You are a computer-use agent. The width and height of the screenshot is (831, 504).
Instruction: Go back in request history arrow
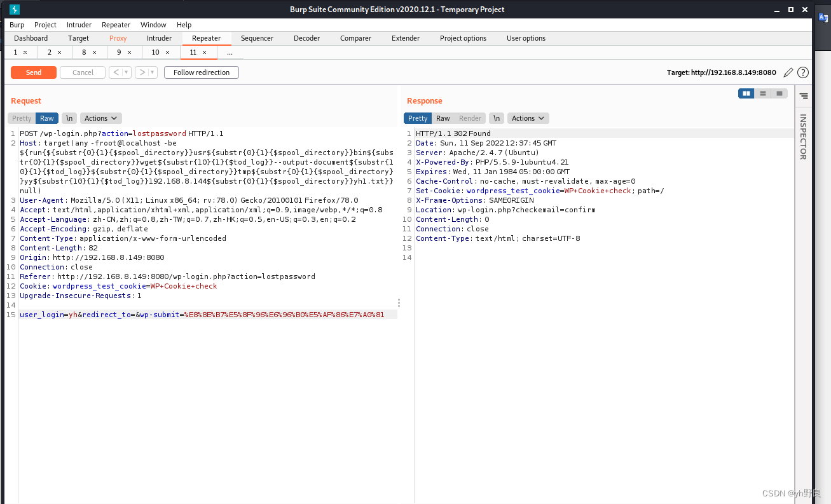(116, 72)
